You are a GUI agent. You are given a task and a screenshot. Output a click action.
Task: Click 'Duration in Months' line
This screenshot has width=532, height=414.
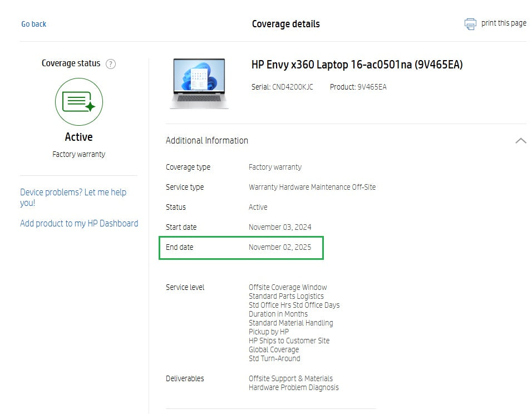tap(278, 314)
